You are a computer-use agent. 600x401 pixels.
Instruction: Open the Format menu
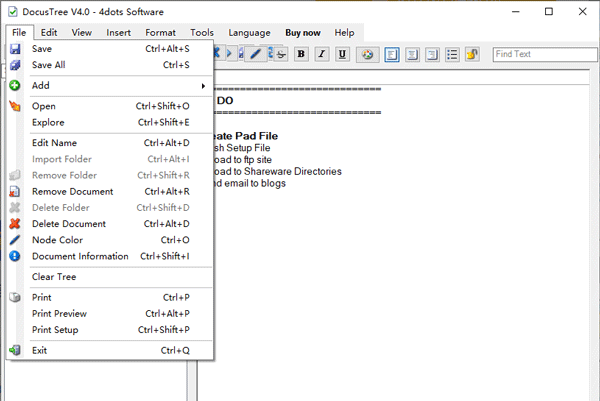160,33
